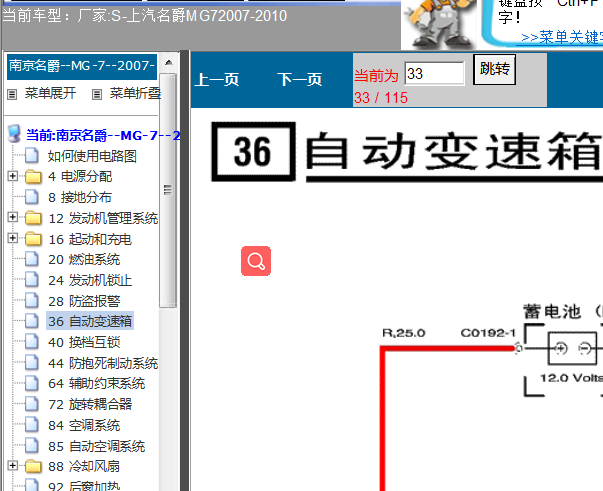Open 如何使用电路图 in the tree
The height and width of the screenshot is (491, 603).
92,156
